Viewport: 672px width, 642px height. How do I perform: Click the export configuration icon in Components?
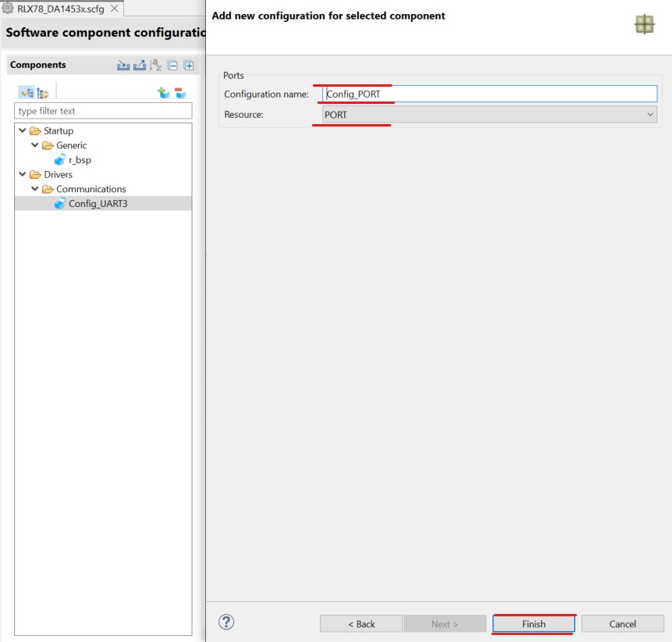pyautogui.click(x=140, y=66)
